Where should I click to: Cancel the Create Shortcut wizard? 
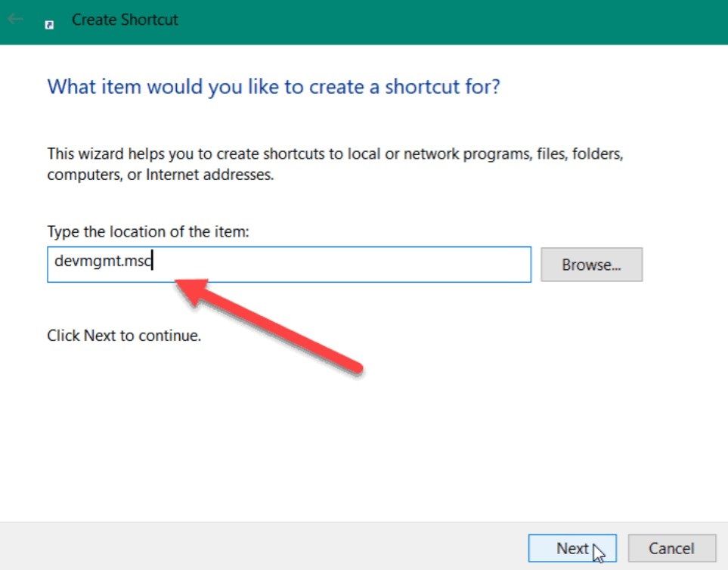[671, 549]
